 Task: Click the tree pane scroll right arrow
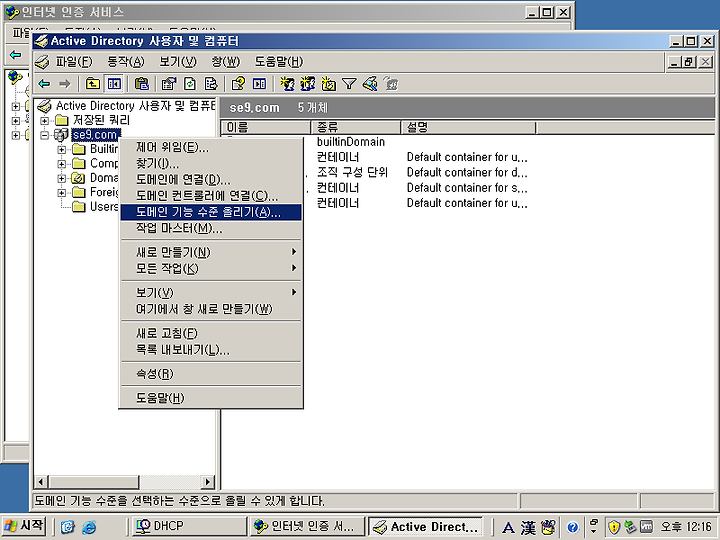pyautogui.click(x=208, y=482)
